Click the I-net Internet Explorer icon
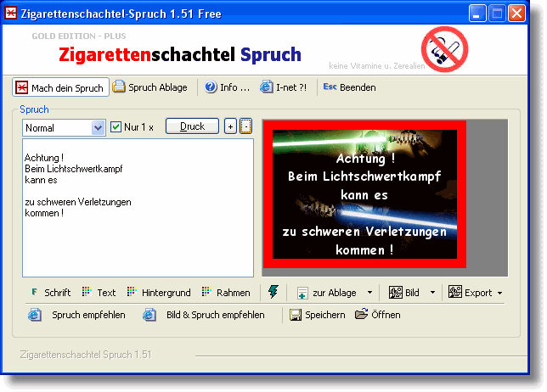This screenshot has width=547, height=392. (266, 87)
